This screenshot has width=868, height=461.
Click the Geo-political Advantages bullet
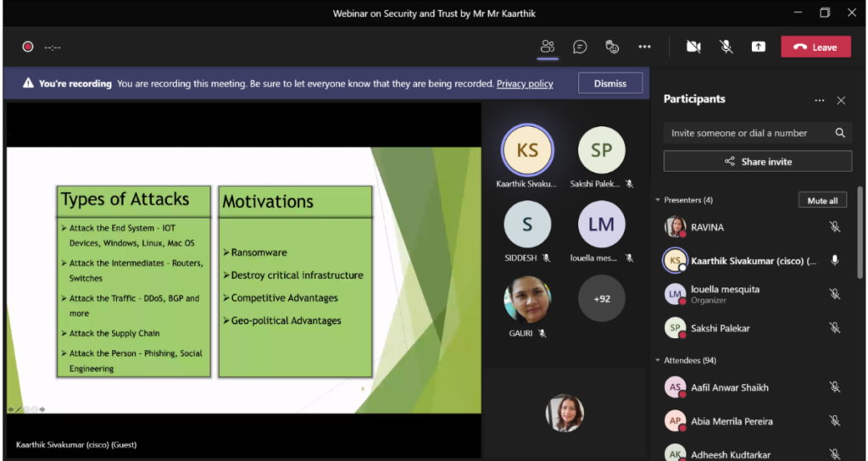281,320
